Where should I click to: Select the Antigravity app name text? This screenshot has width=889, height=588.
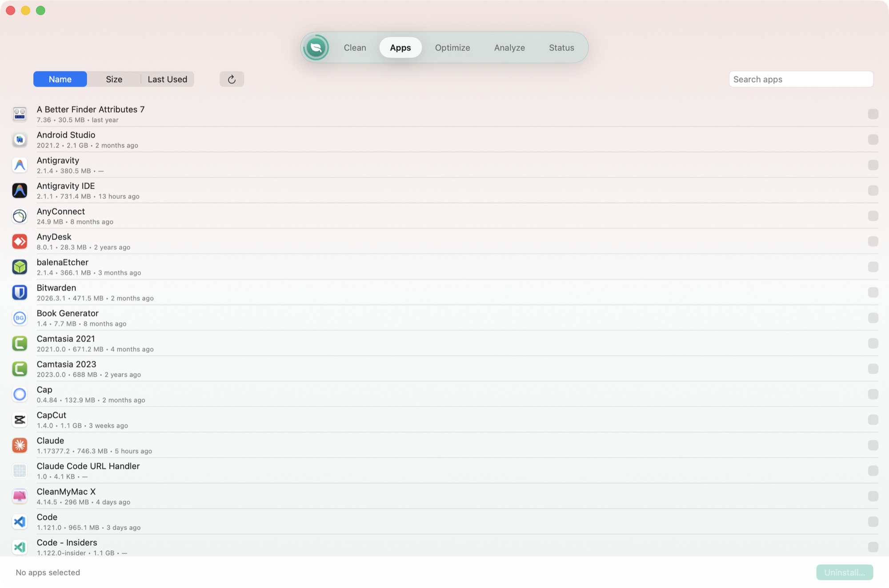point(58,160)
